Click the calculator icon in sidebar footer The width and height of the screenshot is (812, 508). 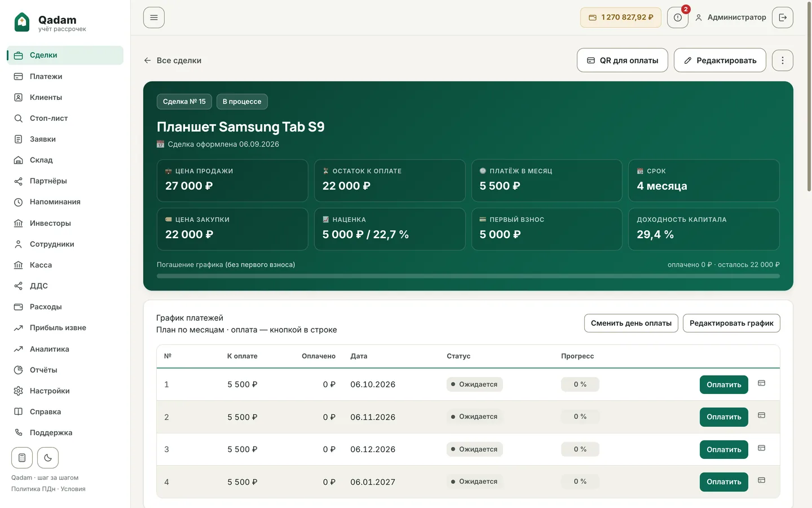[22, 458]
